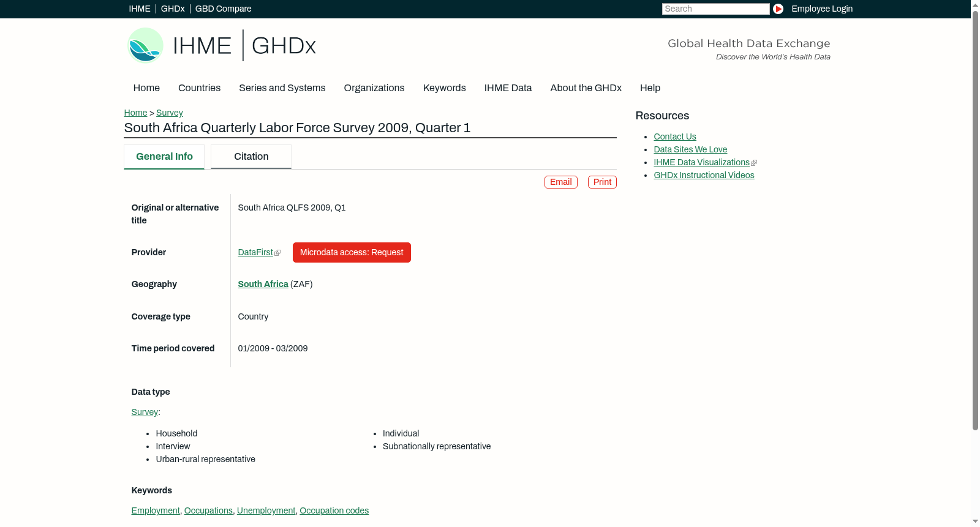Image resolution: width=980 pixels, height=527 pixels.
Task: Open the Unemployment keyword link
Action: coord(266,510)
